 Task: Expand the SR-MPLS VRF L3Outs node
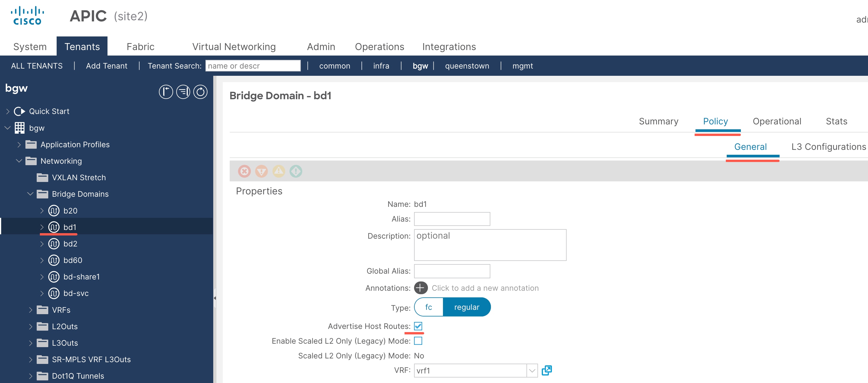click(31, 359)
